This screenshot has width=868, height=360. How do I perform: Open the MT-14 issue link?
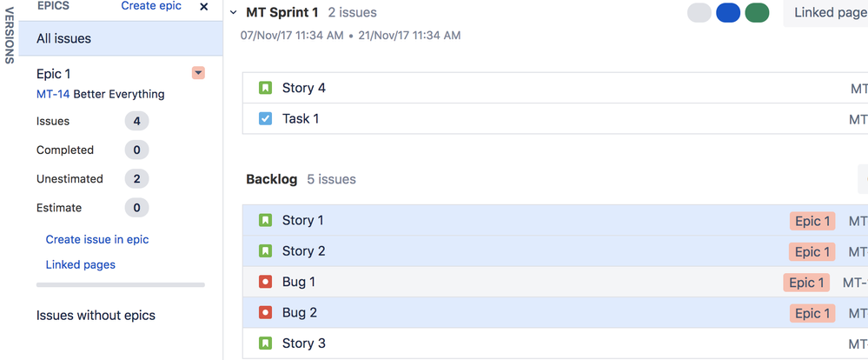(x=53, y=94)
